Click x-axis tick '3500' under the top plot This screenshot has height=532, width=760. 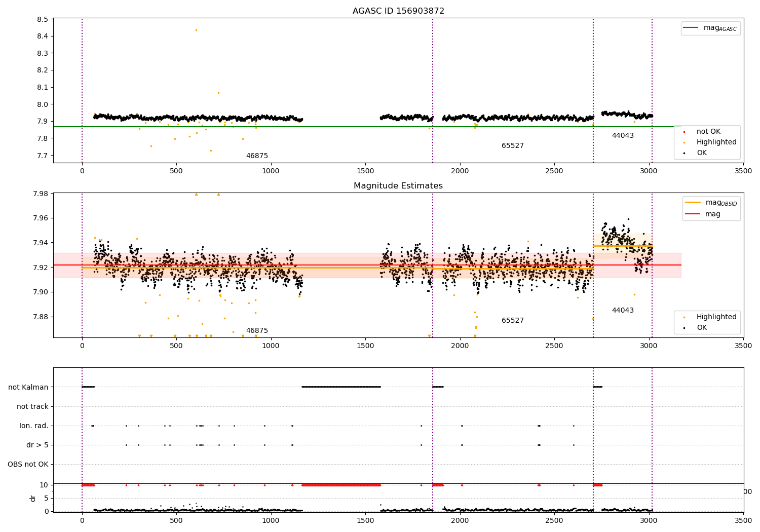743,171
